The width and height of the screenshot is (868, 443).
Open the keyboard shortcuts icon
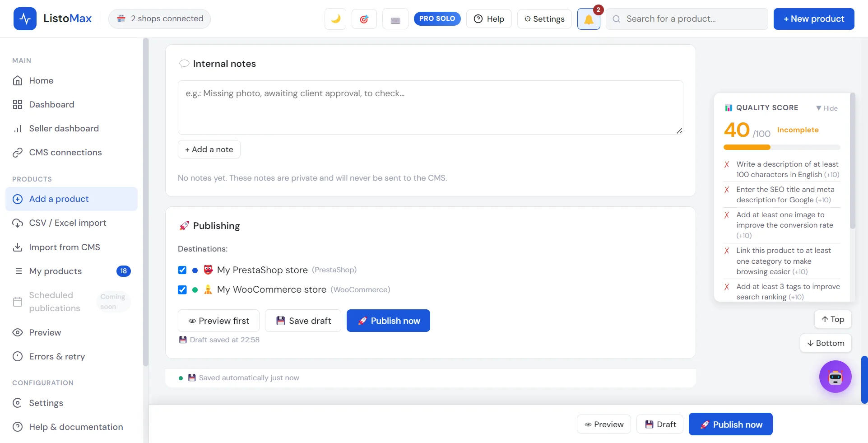pos(395,19)
